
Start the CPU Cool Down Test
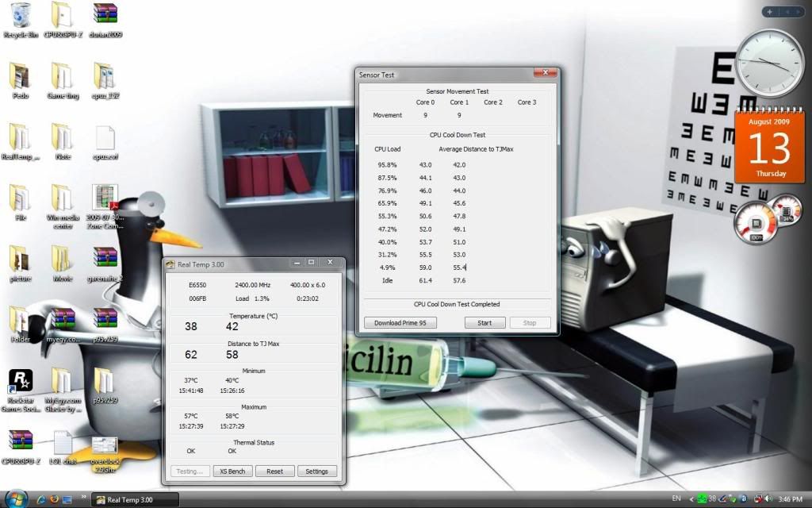485,322
